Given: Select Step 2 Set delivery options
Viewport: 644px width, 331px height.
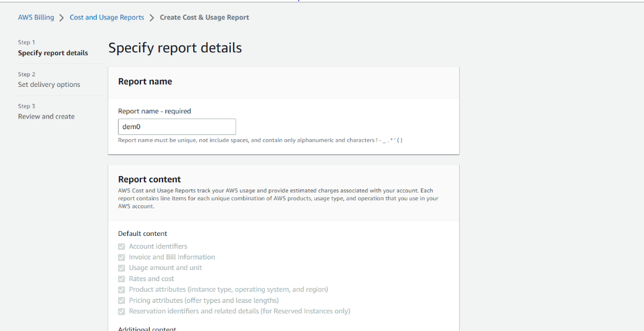Looking at the screenshot, I should click(x=49, y=80).
